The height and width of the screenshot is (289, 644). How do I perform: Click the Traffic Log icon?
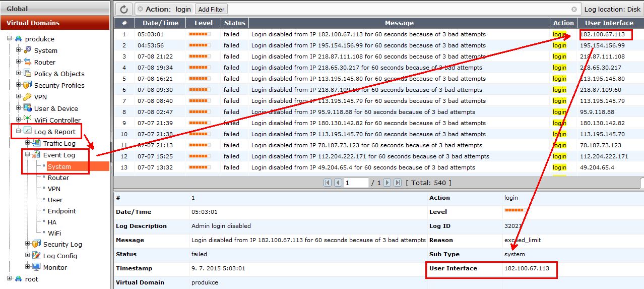click(x=37, y=143)
